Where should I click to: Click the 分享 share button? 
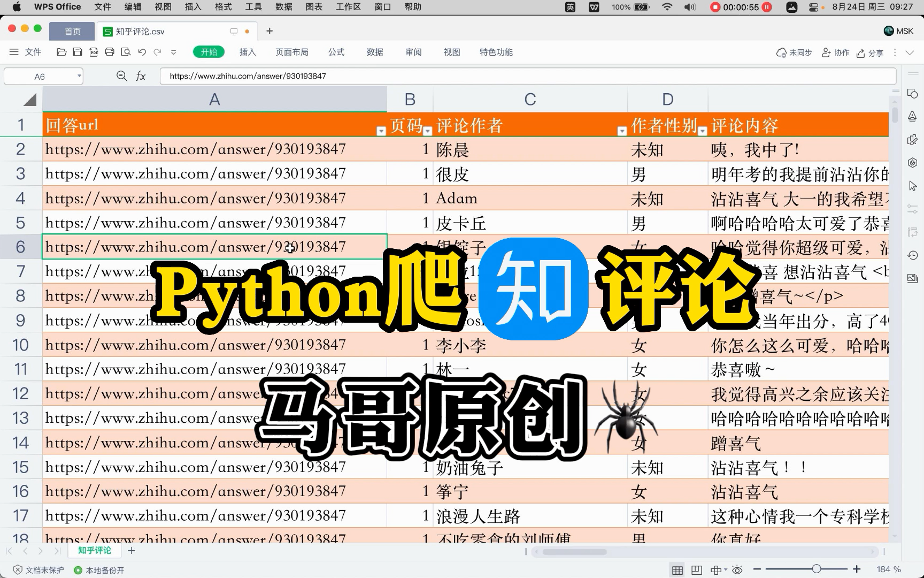click(x=870, y=52)
